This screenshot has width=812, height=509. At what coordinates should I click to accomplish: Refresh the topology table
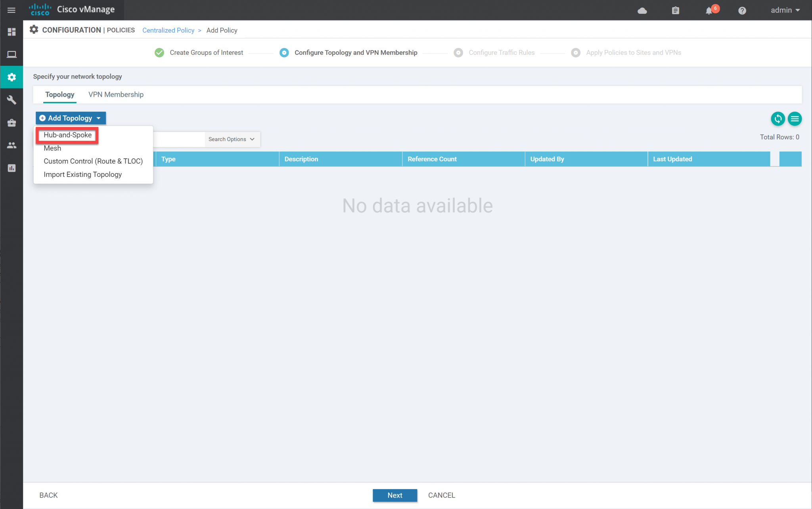(x=778, y=119)
